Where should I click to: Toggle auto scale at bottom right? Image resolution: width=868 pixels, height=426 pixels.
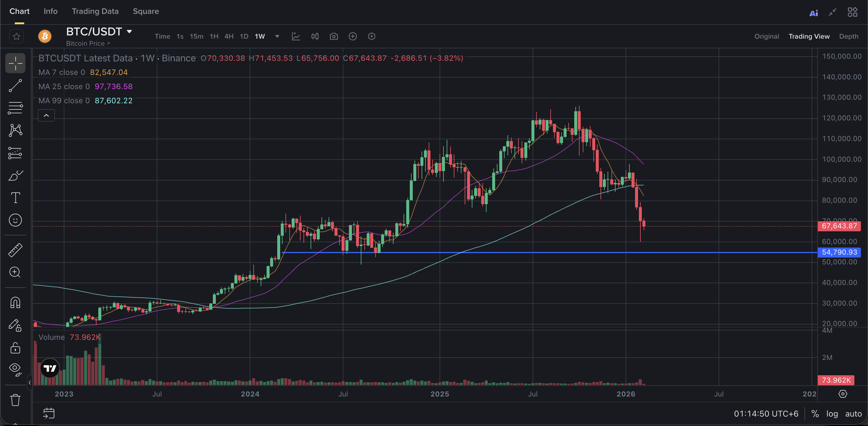(853, 414)
